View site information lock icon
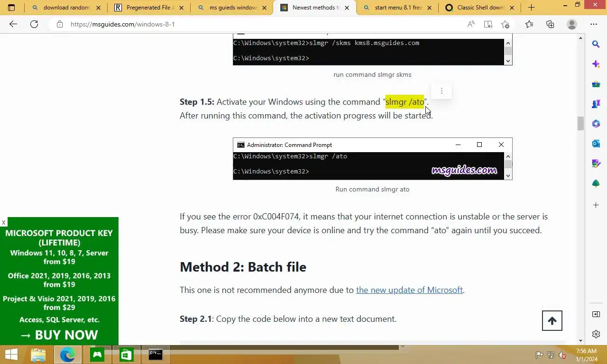The height and width of the screenshot is (364, 607). pyautogui.click(x=60, y=24)
